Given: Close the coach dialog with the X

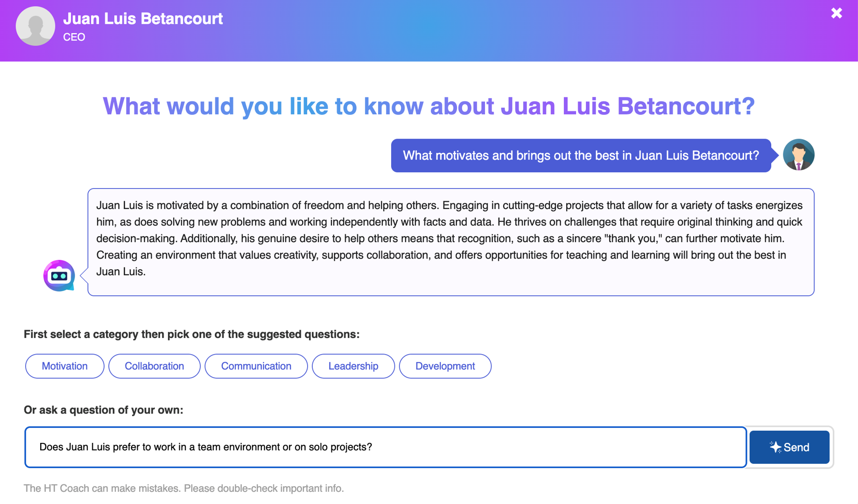Looking at the screenshot, I should (x=836, y=13).
